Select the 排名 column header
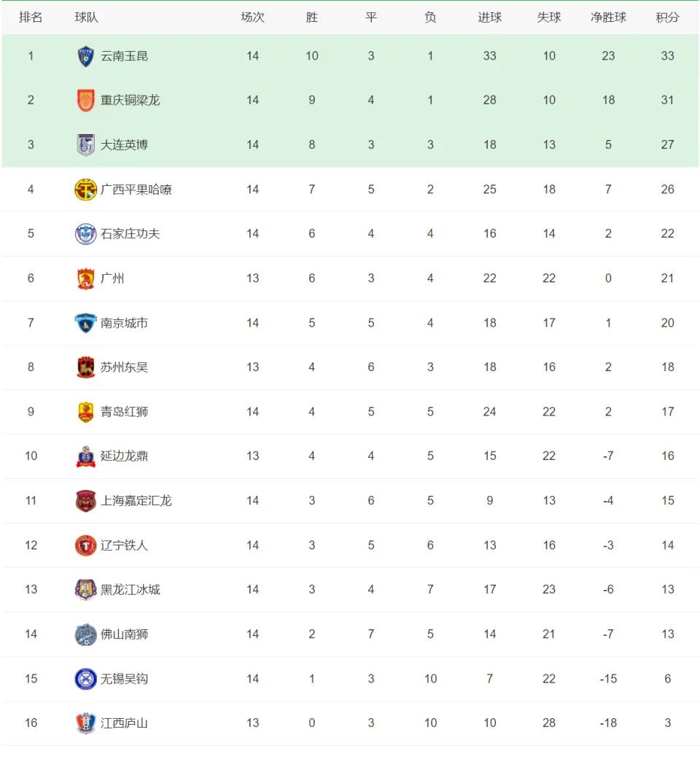The width and height of the screenshot is (700, 767). [x=31, y=17]
